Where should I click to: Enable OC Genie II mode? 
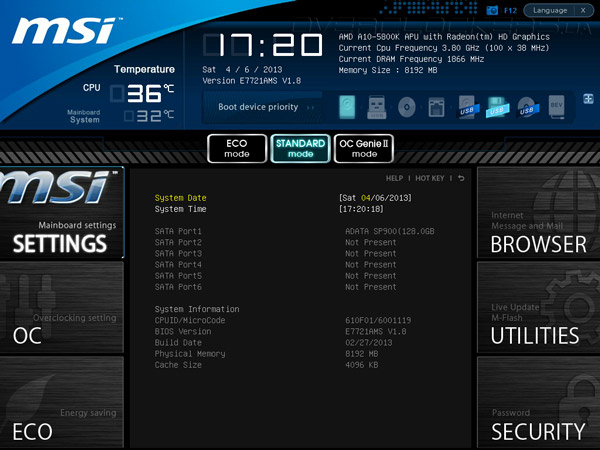pos(364,148)
